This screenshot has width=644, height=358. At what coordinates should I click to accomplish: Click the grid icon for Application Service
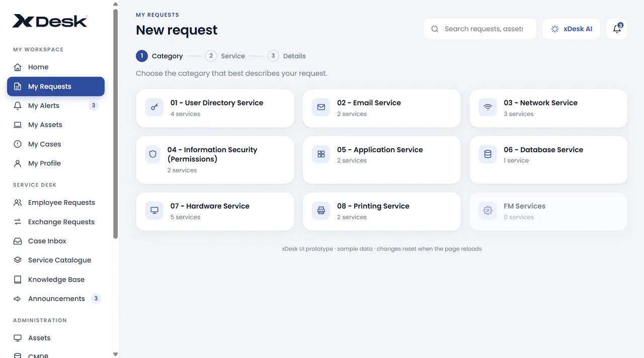(x=321, y=154)
